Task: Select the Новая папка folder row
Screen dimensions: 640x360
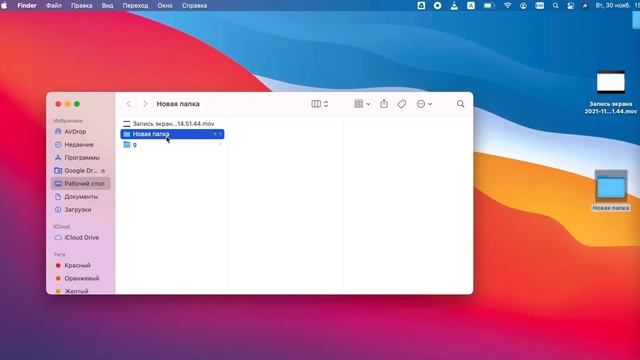Action: tap(172, 134)
